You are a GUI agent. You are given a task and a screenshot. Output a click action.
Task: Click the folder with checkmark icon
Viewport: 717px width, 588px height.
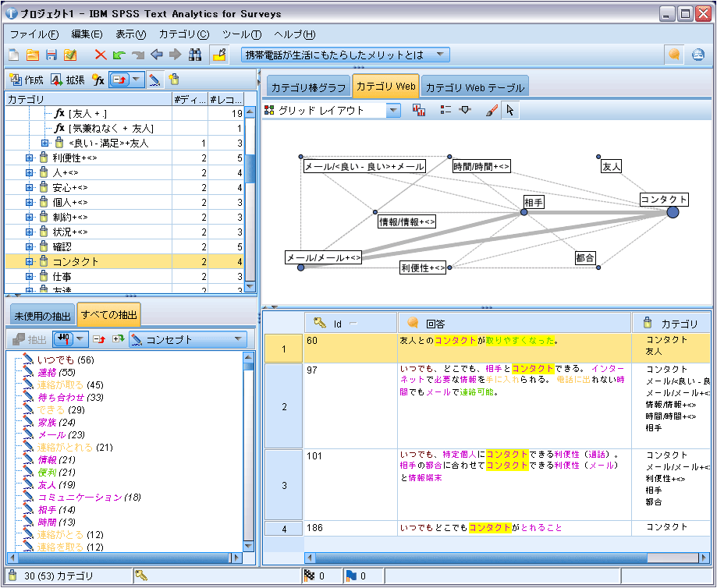tap(70, 55)
